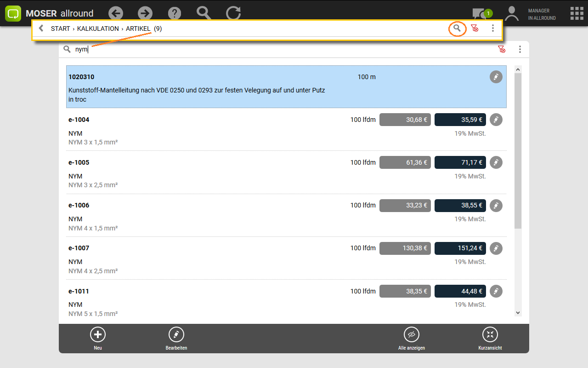The height and width of the screenshot is (368, 588).
Task: Click Bearbeiten button in bottom bar
Action: (x=176, y=338)
